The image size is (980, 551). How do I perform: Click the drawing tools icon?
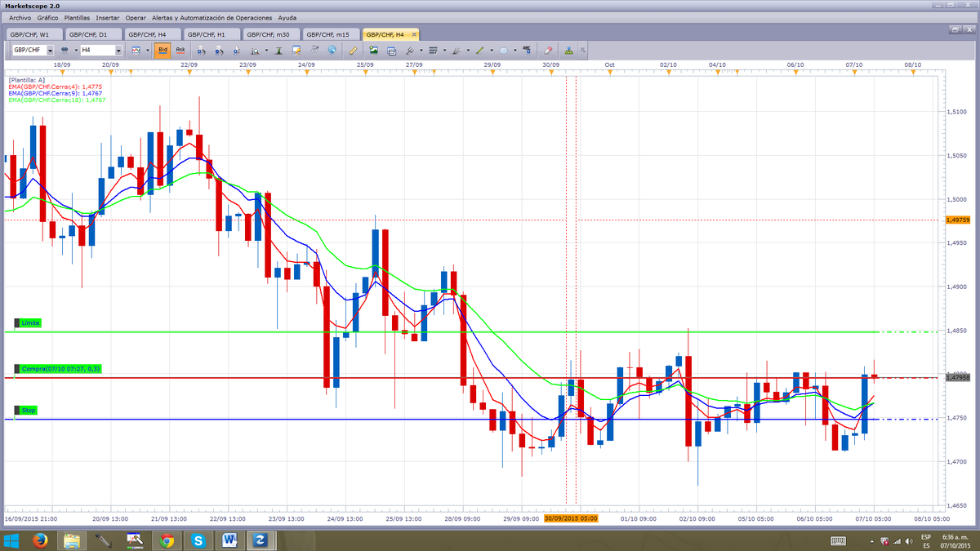(x=411, y=50)
